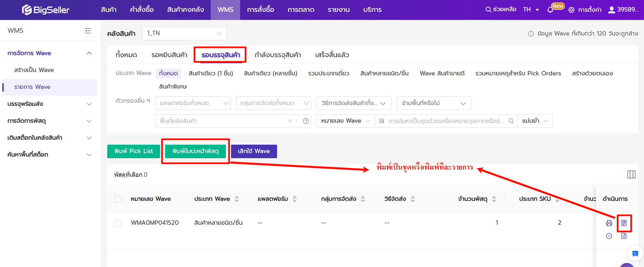Print pick list icon for WMA0MP041520

point(609,223)
